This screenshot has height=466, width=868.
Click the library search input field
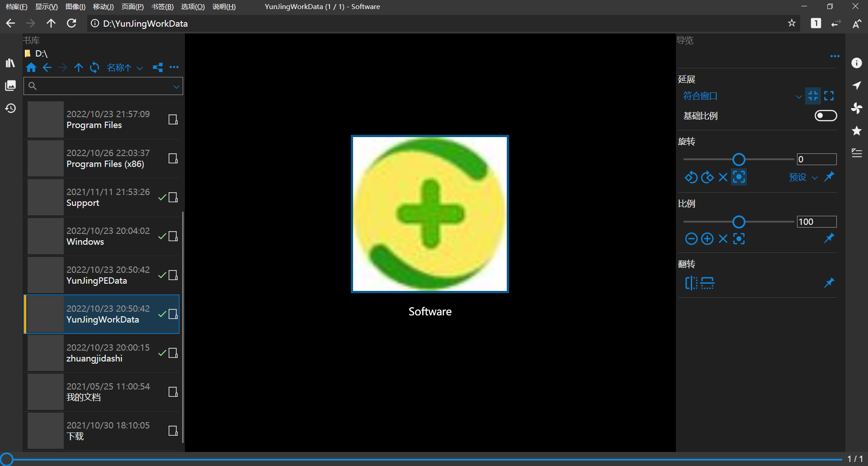click(x=103, y=86)
